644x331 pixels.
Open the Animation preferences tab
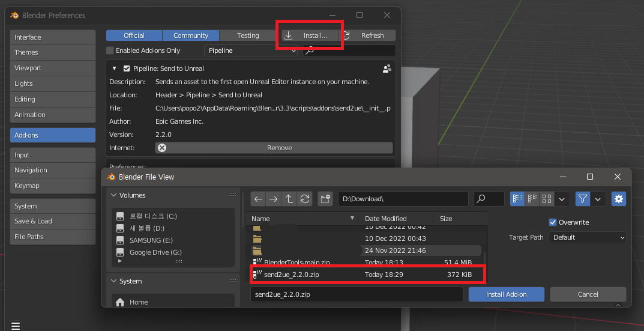(x=53, y=115)
